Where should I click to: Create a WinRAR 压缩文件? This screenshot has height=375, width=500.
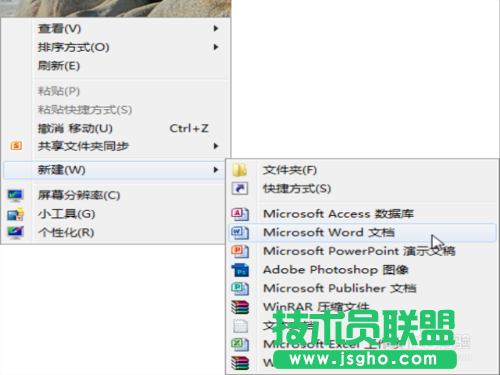(362, 307)
